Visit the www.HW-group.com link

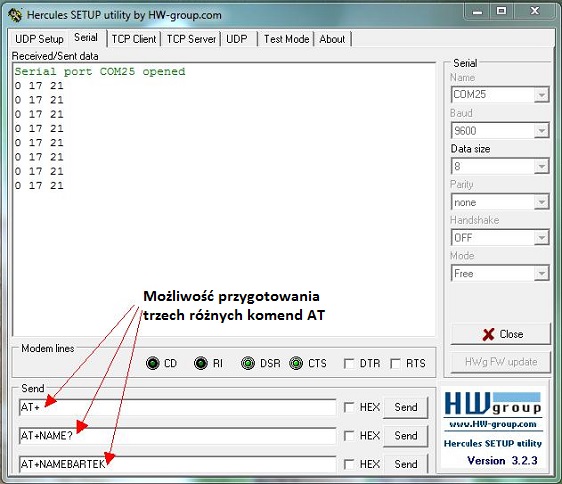click(493, 424)
